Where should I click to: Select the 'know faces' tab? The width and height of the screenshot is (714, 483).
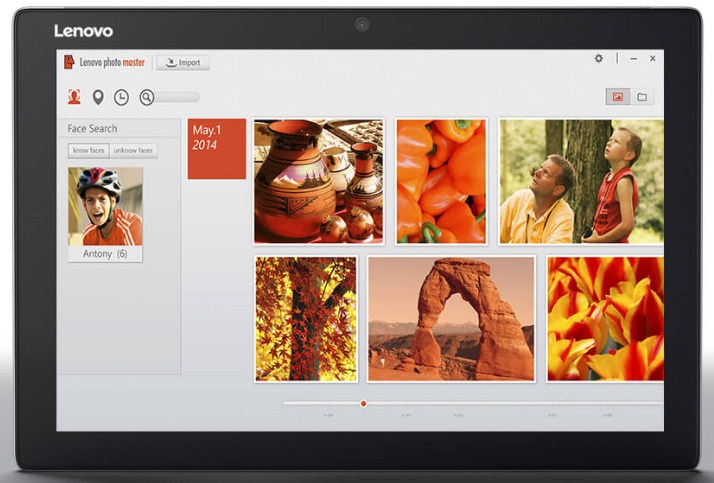[88, 151]
